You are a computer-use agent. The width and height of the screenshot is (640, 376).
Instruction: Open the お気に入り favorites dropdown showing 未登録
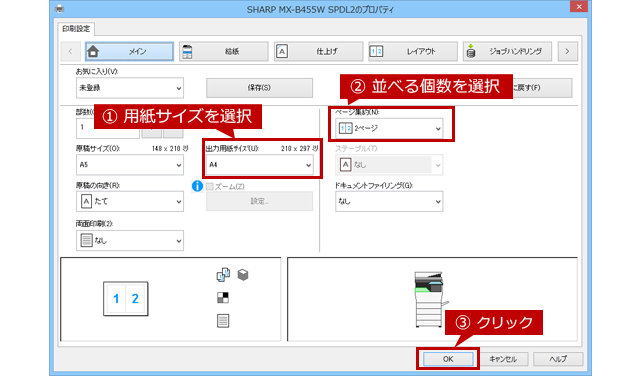click(130, 88)
